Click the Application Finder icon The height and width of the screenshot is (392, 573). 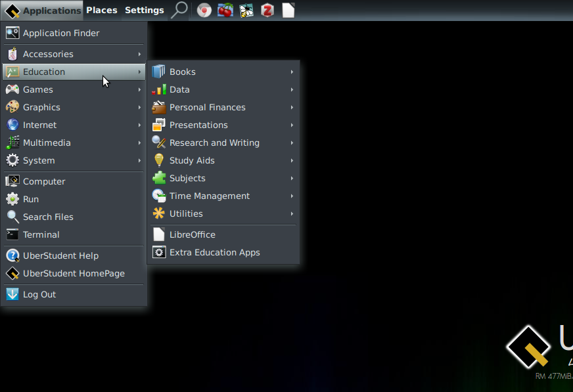coord(12,33)
